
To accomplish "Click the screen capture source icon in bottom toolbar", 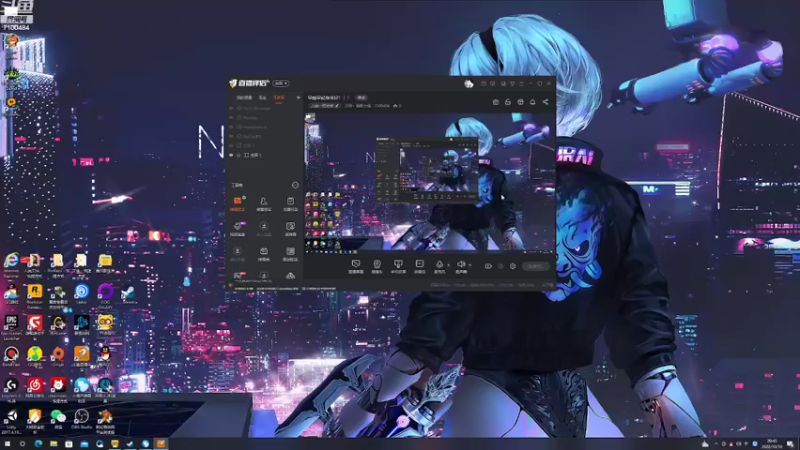I will pyautogui.click(x=356, y=264).
